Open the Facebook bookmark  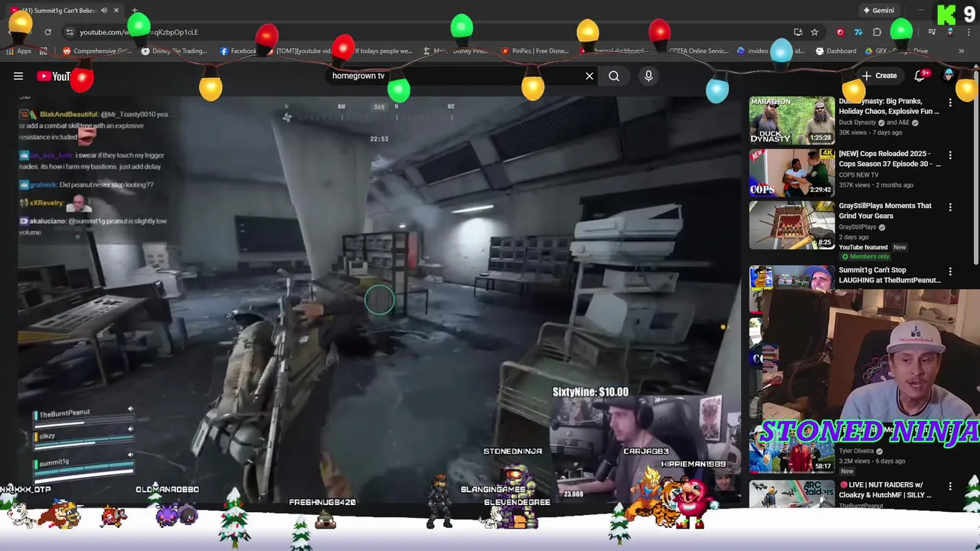[x=238, y=51]
